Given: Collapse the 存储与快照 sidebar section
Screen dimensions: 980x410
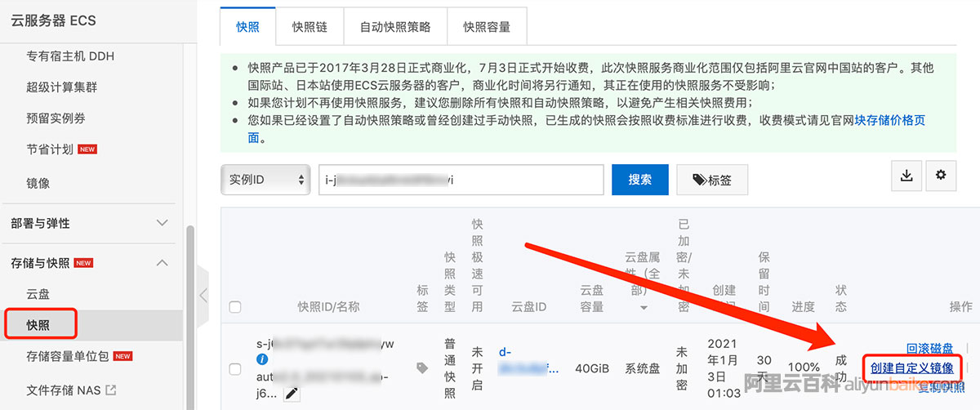Looking at the screenshot, I should pos(162,263).
